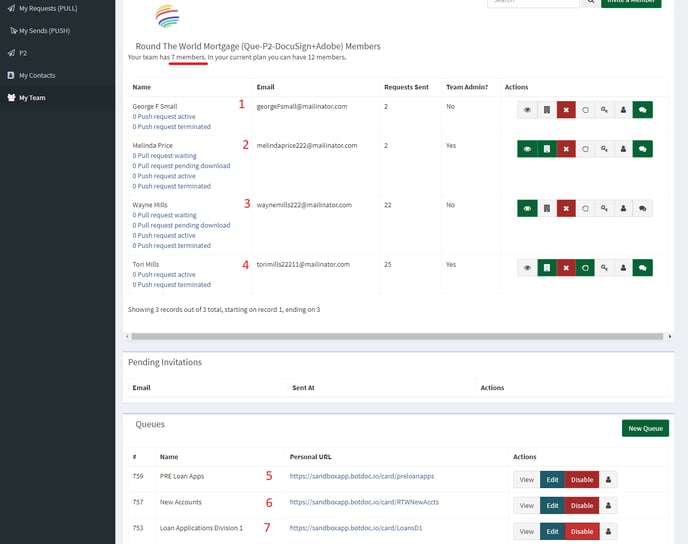Click the person icon for PRE Loan Apps queue

pyautogui.click(x=611, y=479)
